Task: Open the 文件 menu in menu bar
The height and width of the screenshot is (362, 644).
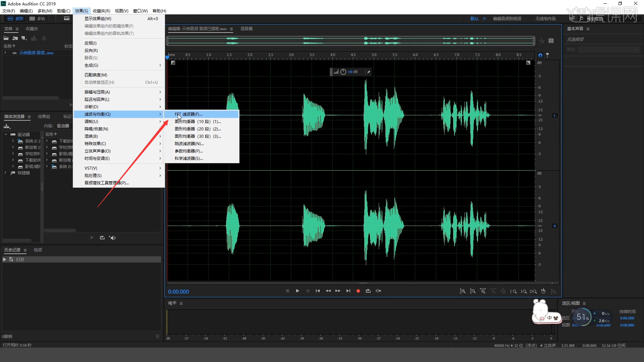Action: 9,11
